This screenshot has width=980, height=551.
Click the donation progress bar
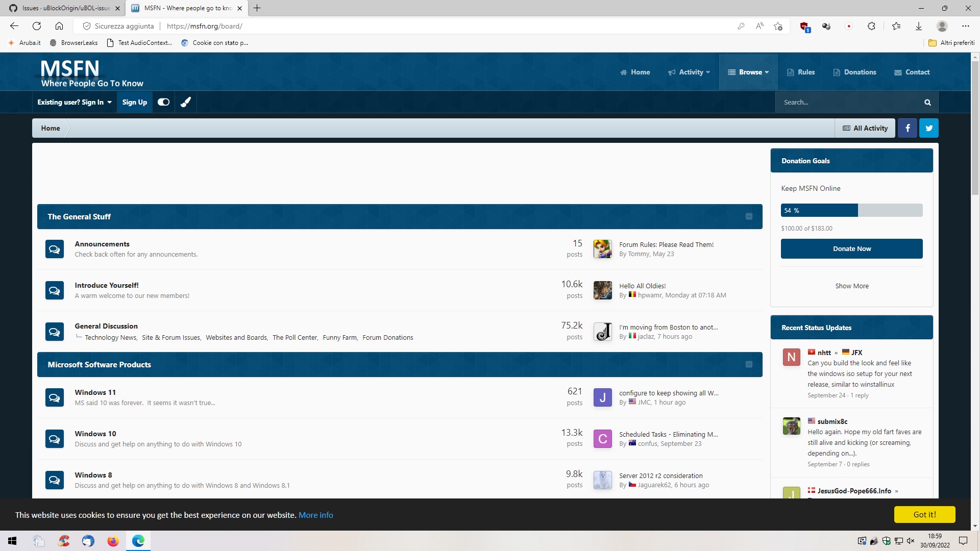852,210
